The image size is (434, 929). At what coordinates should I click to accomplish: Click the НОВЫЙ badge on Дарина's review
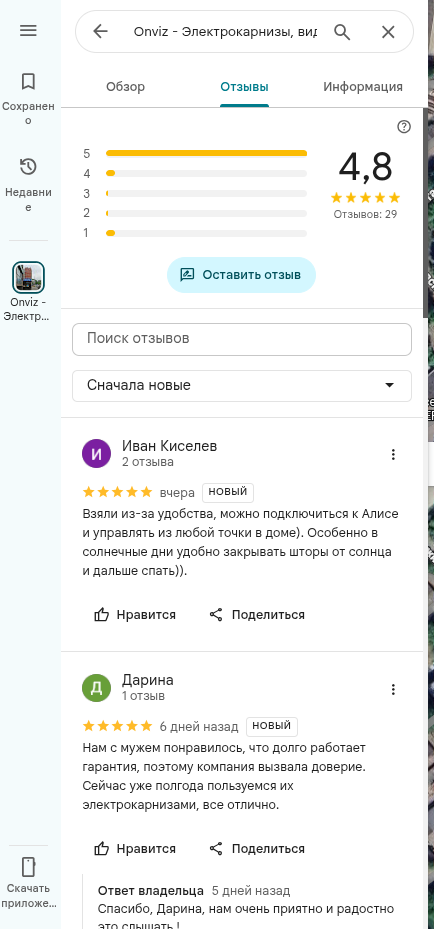(272, 726)
